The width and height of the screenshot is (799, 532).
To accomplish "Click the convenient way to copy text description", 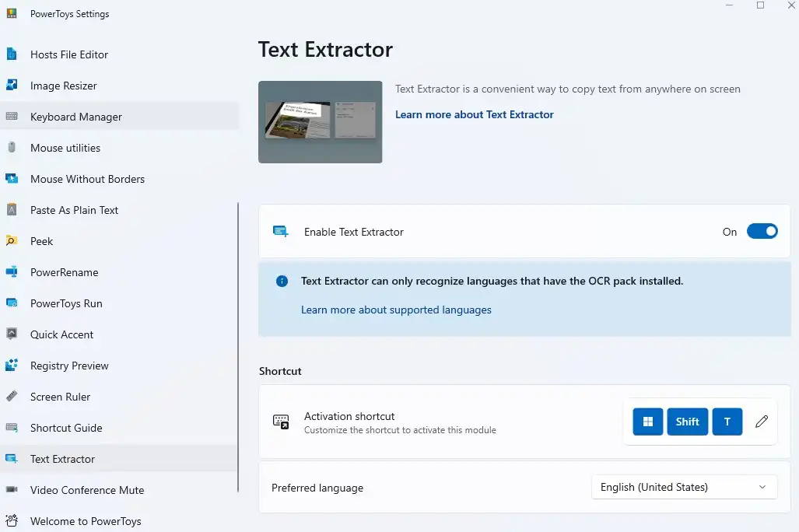I will point(568,89).
